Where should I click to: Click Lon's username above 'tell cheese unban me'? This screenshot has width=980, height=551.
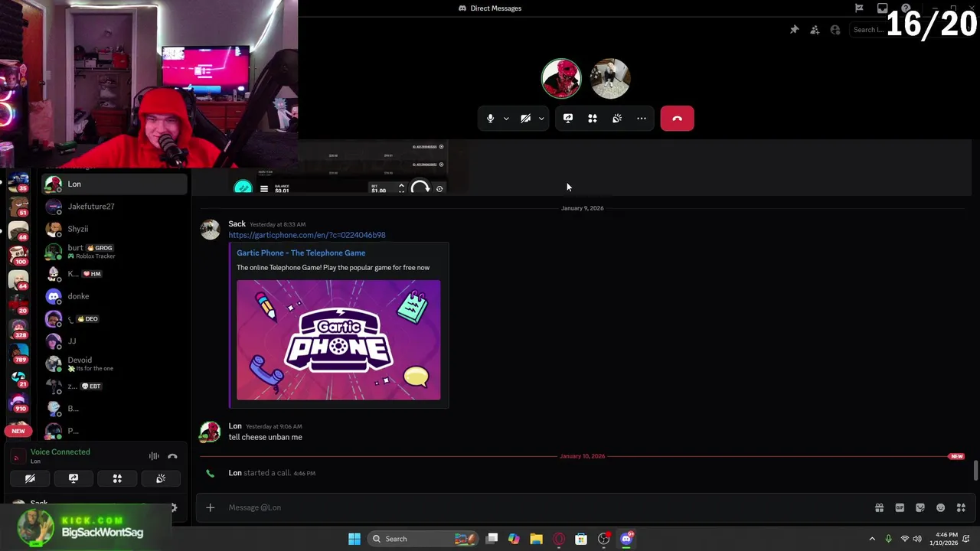pyautogui.click(x=235, y=425)
